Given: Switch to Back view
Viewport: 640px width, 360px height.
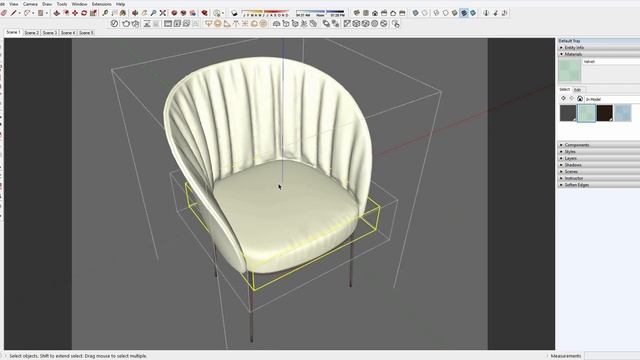Looking at the screenshot, I should click(393, 13).
